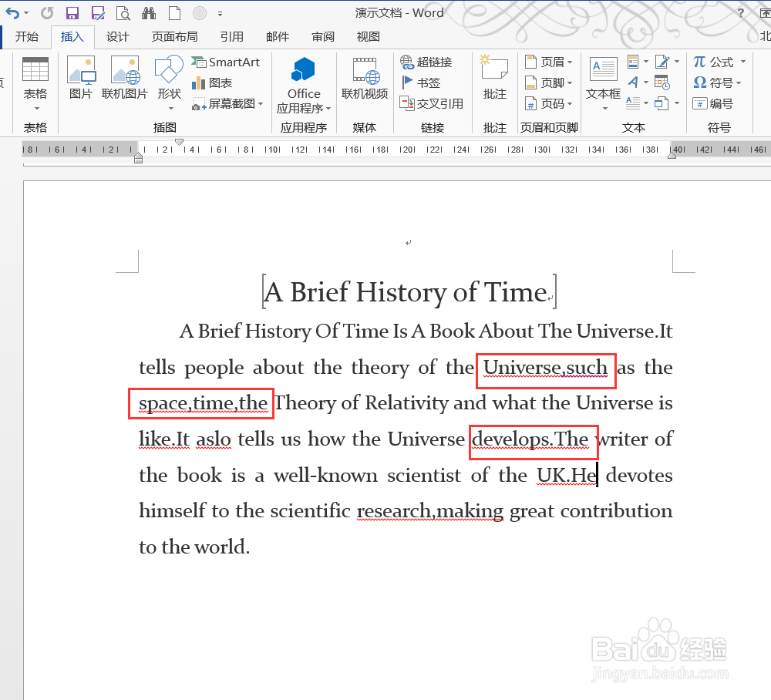Add a comment with the 批注 button

pos(494,78)
